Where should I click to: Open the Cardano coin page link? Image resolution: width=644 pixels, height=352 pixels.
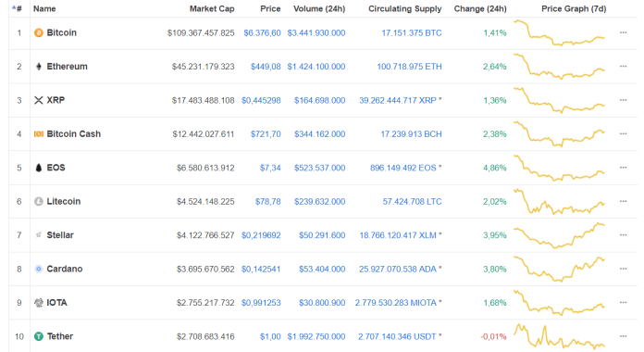(x=65, y=269)
